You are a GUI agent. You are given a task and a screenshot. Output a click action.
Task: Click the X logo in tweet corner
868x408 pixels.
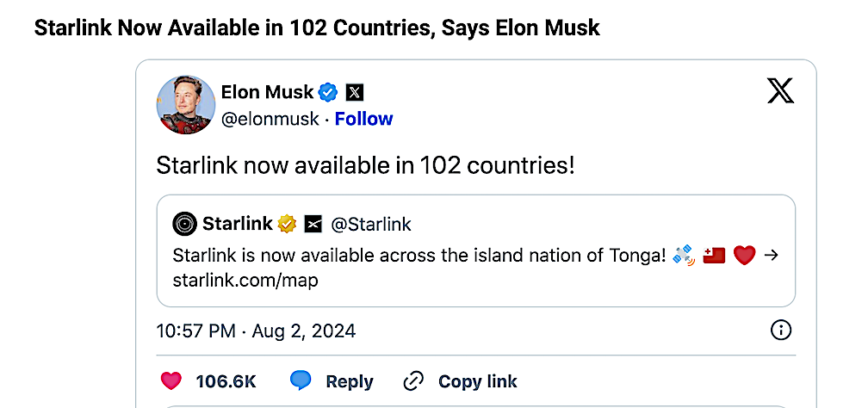click(x=780, y=90)
